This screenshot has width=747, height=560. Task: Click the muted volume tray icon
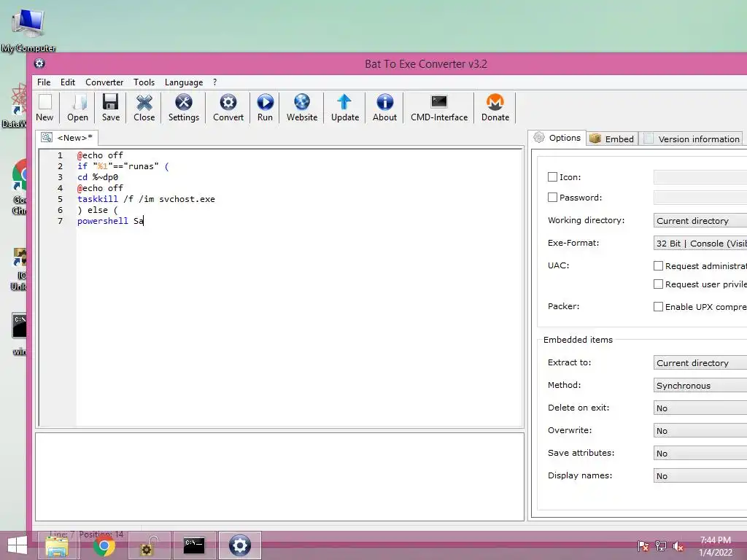coord(678,546)
